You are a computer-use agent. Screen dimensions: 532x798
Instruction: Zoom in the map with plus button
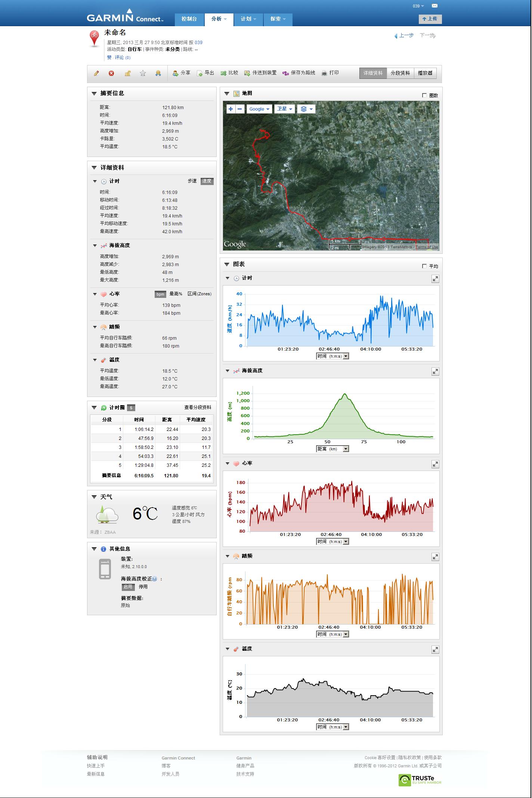231,109
